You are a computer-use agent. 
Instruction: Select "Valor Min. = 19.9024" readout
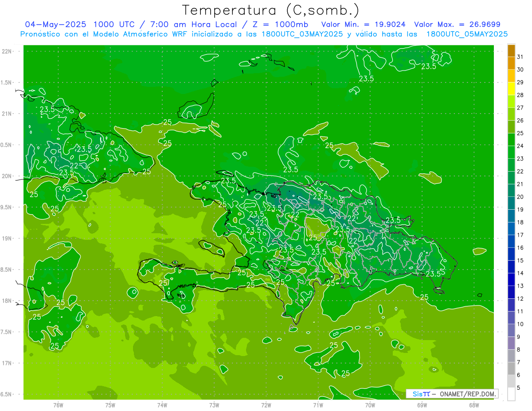coord(363,24)
